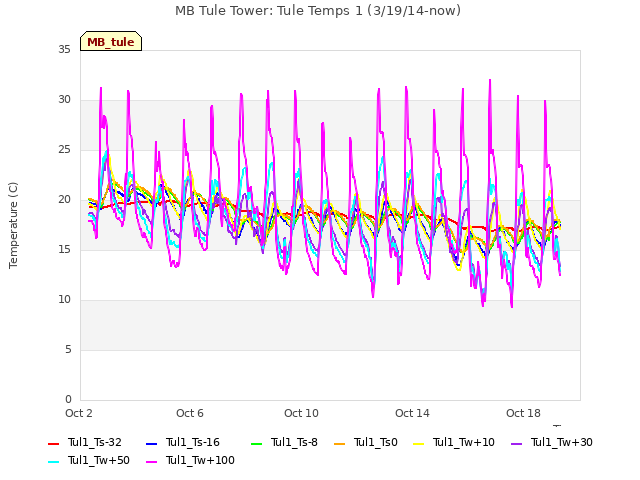
Task: Toggle the Tul1_Ts-8 legend entry
Action: coord(284,442)
